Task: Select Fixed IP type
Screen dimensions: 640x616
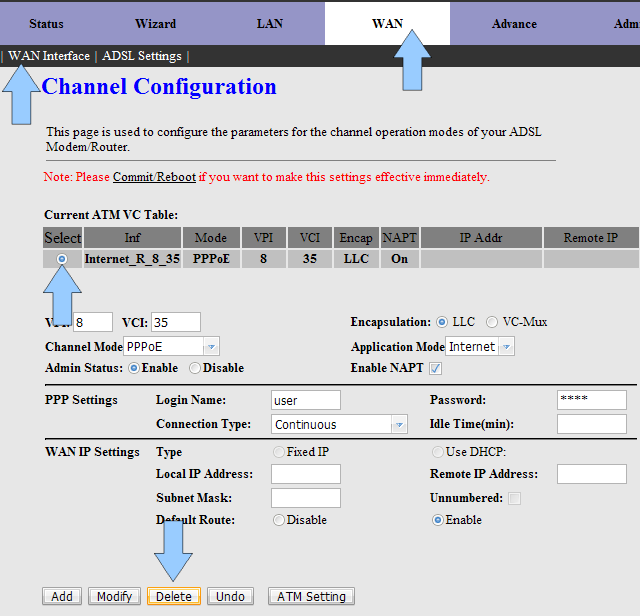Action: click(279, 452)
